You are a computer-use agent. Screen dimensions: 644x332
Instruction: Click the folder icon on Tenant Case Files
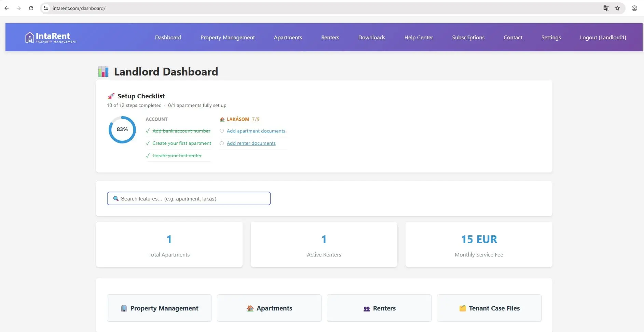(463, 308)
